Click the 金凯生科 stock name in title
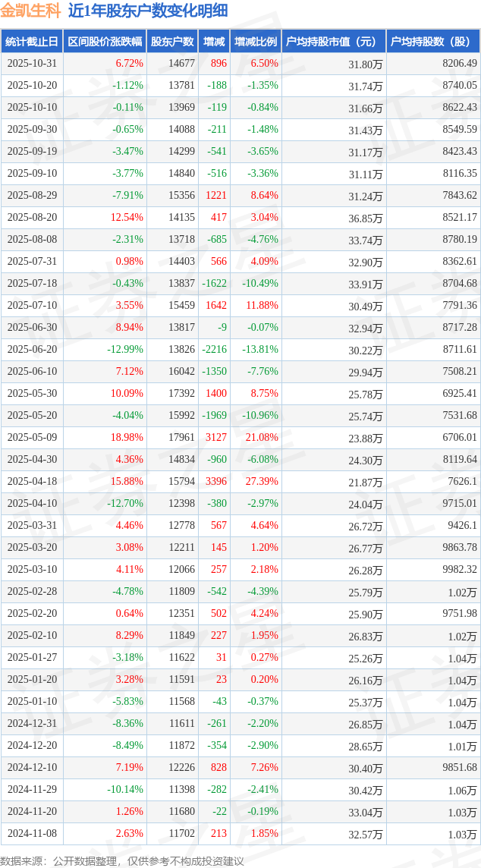This screenshot has width=481, height=868. 31,11
